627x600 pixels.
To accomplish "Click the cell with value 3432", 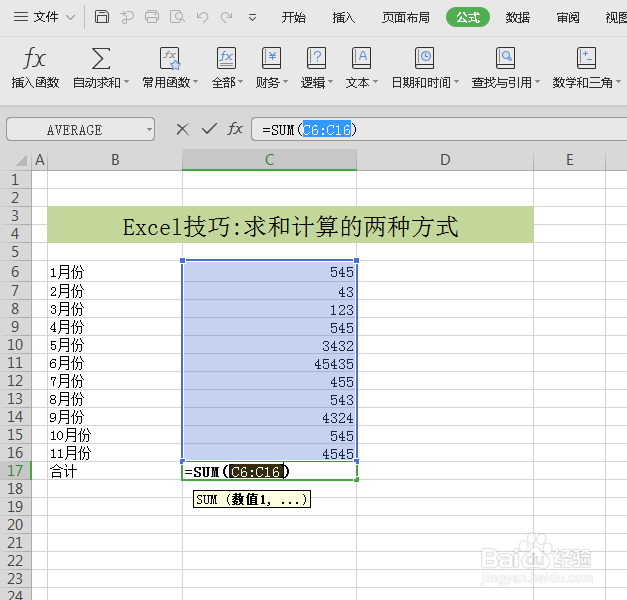I will 270,345.
